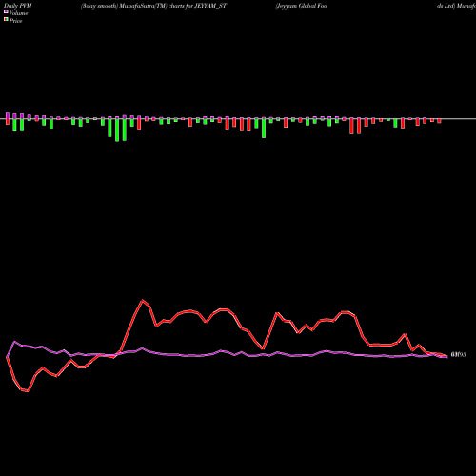Select the Volume legend label
476x476 pixels.
pyautogui.click(x=18, y=13)
